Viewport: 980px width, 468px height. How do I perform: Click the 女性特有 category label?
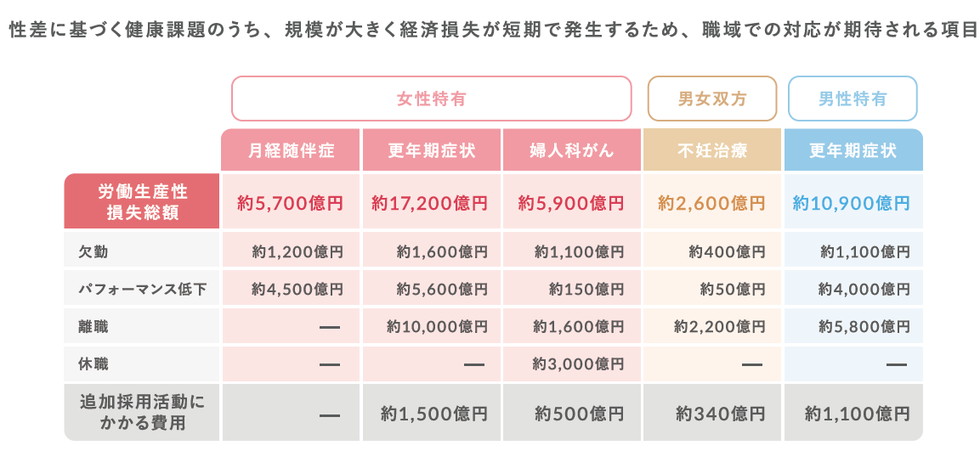432,99
